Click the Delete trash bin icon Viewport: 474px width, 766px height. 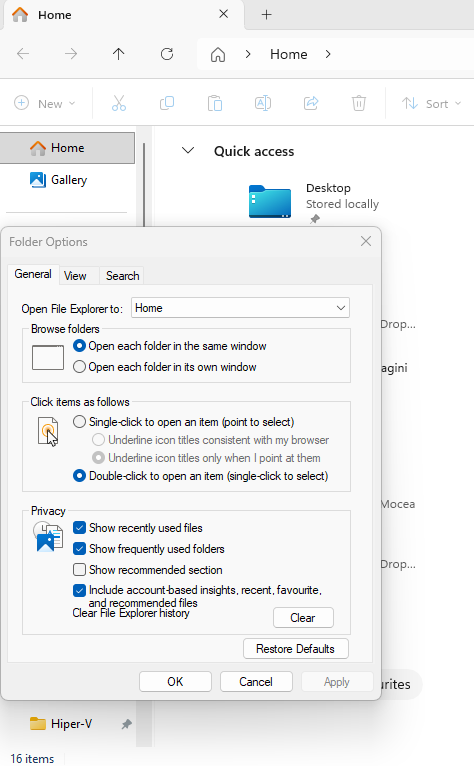point(359,103)
